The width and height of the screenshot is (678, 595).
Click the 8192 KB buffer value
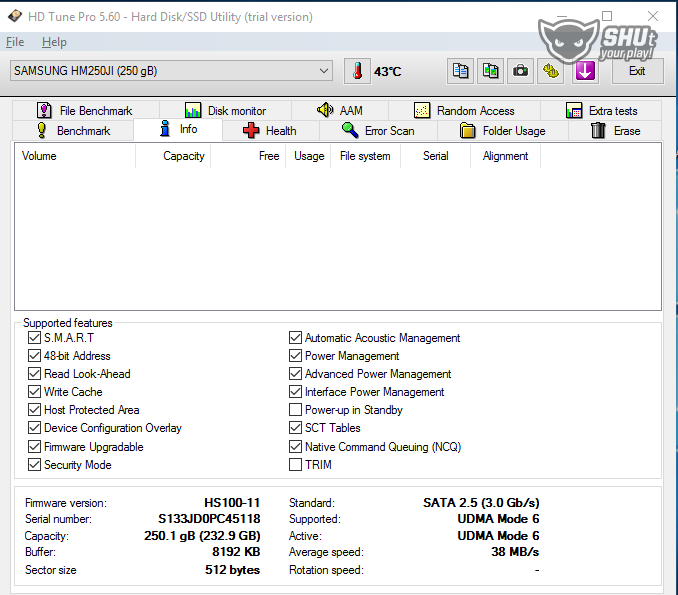236,552
